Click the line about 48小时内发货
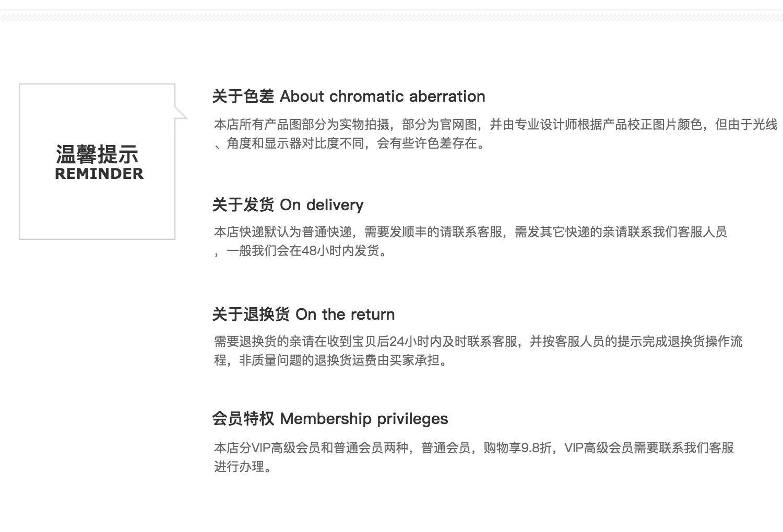783x532 pixels. point(302,251)
